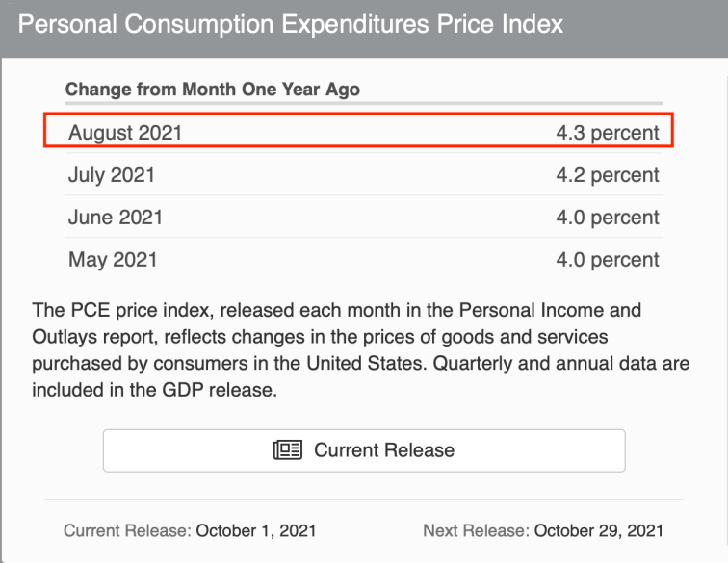Image resolution: width=728 pixels, height=563 pixels.
Task: Click the Personal Consumption Expenditures Price Index title
Action: tap(291, 24)
